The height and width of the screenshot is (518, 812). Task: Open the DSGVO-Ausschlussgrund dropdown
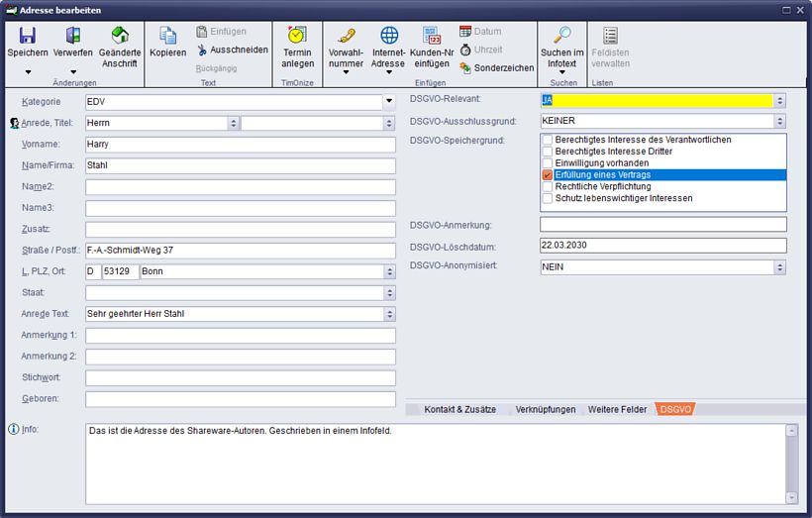pyautogui.click(x=779, y=122)
